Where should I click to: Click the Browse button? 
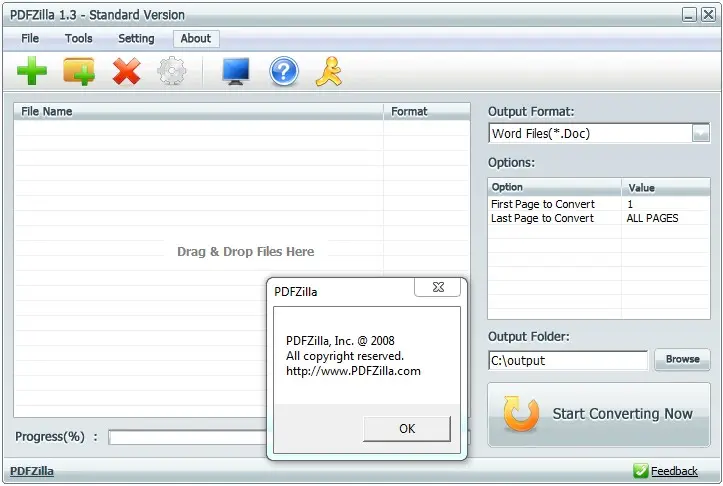682,359
